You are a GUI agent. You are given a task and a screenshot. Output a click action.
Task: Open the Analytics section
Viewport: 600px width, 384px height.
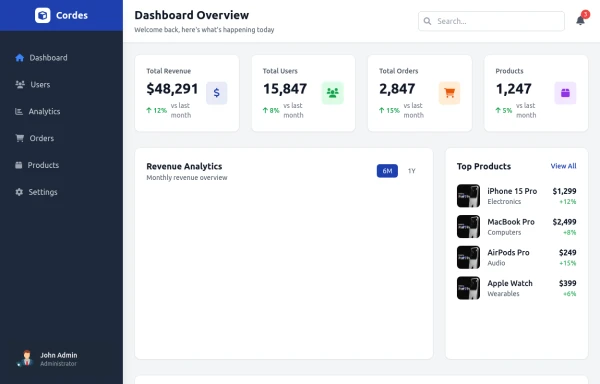(61, 111)
